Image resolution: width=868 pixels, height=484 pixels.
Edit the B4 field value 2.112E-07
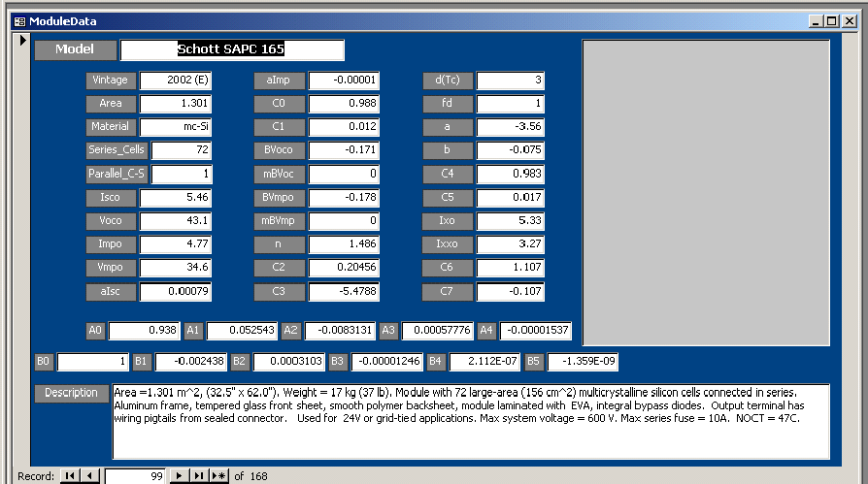tap(484, 362)
